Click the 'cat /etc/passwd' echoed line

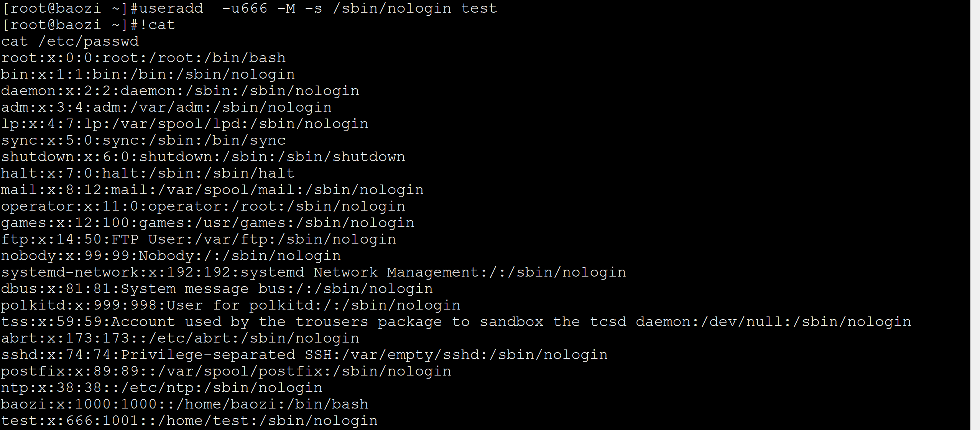[x=70, y=41]
